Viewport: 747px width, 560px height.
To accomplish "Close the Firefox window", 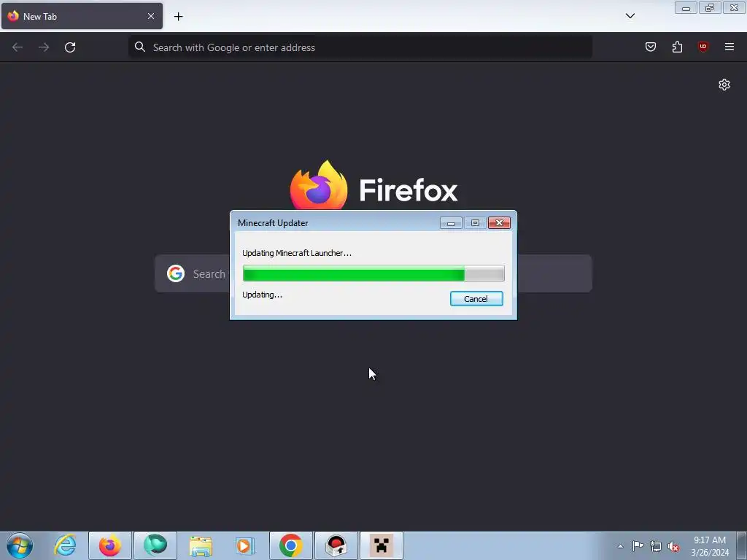I will tap(734, 8).
